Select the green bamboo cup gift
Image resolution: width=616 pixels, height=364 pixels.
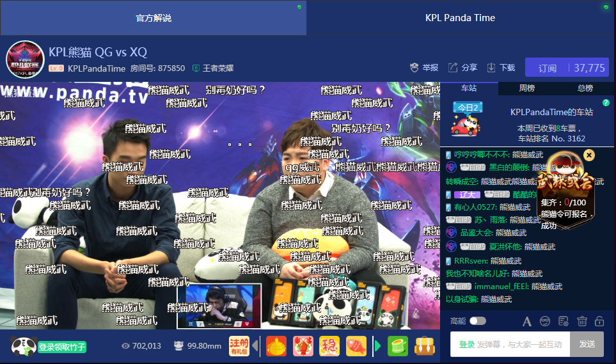[397, 346]
